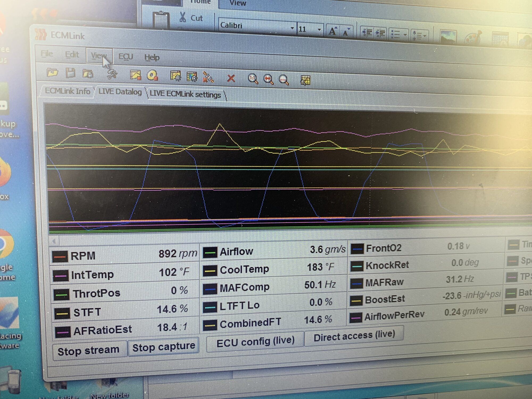Open the colored graph configuration gear icon
Screen dimensions: 532x399
[x=192, y=77]
